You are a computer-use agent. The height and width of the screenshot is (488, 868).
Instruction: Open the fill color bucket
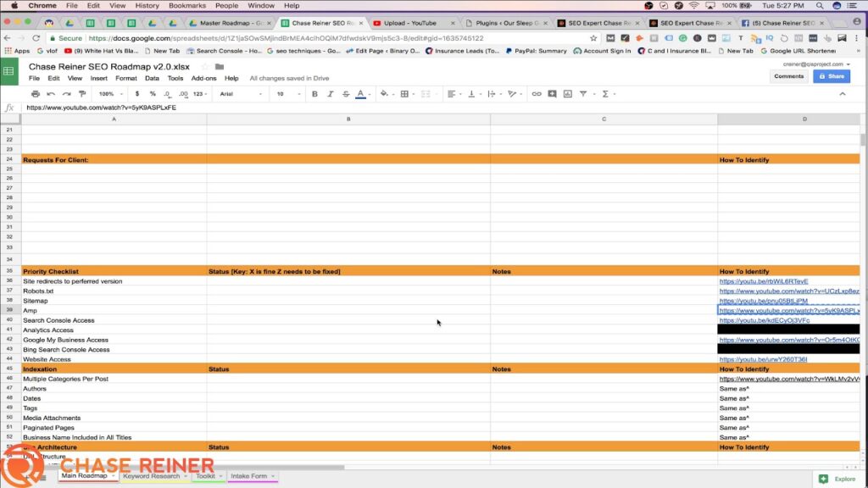[384, 94]
